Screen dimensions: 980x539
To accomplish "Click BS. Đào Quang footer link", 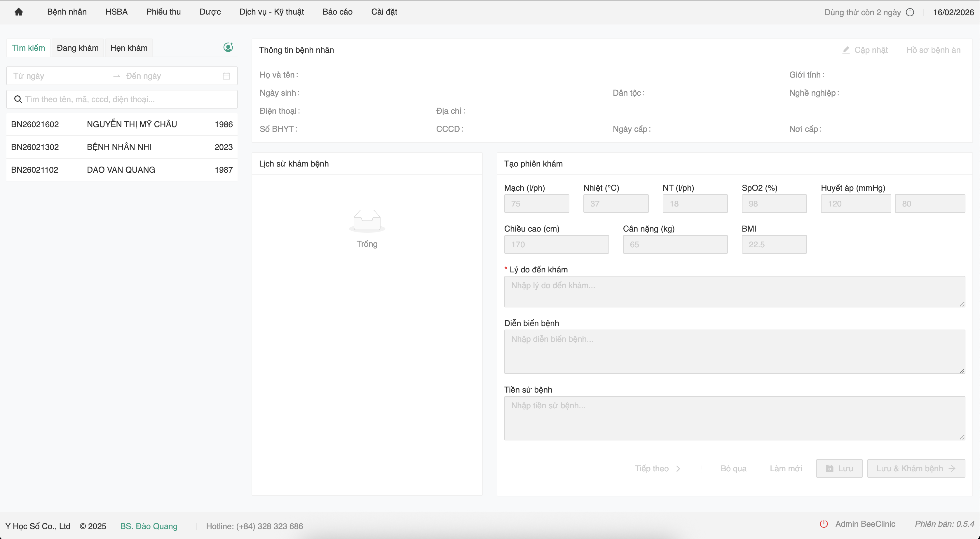I will 149,526.
